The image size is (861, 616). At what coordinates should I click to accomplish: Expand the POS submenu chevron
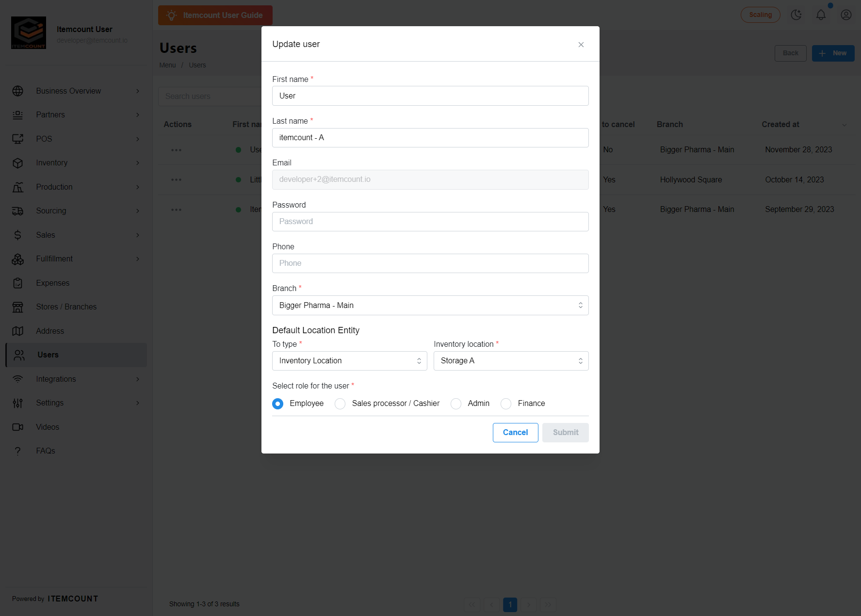pos(138,139)
